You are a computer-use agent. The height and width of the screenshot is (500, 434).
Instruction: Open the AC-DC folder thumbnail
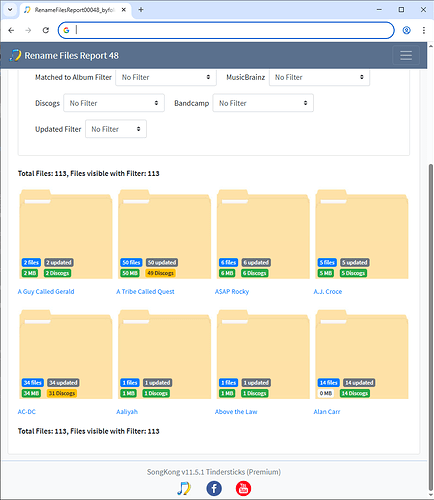[x=66, y=354]
